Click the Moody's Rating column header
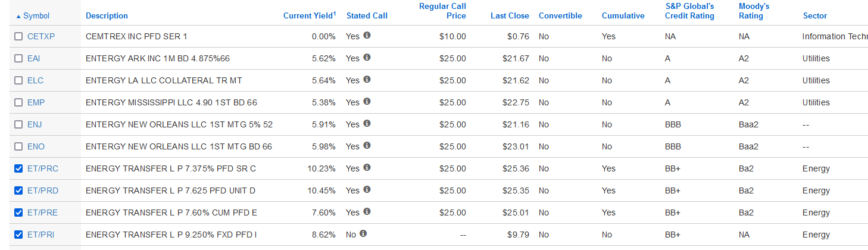Screen dimensions: 868x250 tap(751, 11)
